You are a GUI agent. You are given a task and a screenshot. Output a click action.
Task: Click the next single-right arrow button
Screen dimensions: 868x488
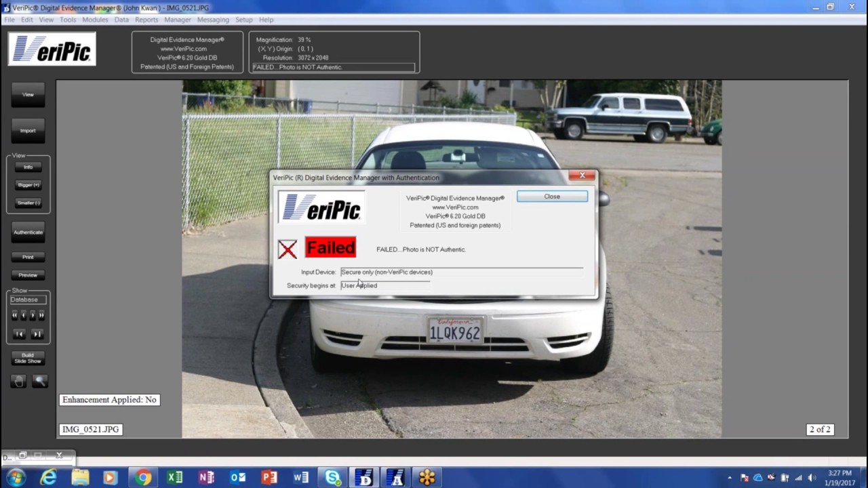(x=33, y=315)
